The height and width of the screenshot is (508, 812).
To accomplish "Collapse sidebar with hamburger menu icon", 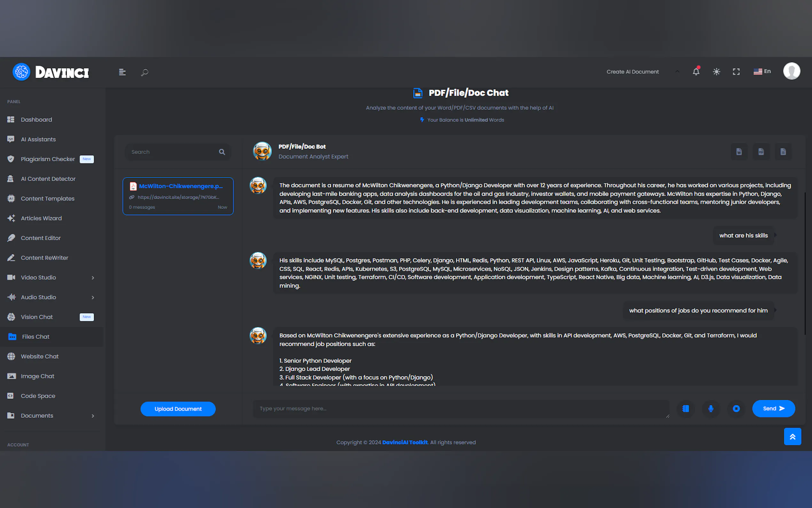I will (122, 72).
